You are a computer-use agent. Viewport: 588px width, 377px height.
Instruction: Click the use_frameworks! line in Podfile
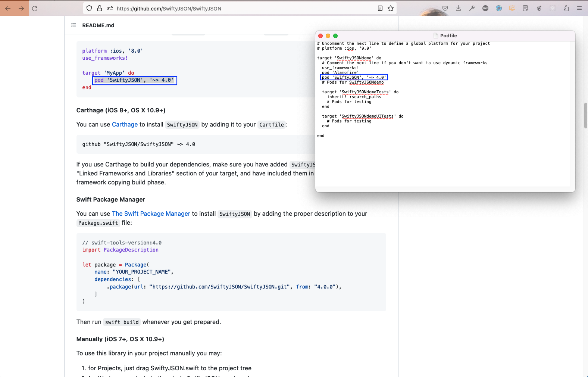[340, 68]
